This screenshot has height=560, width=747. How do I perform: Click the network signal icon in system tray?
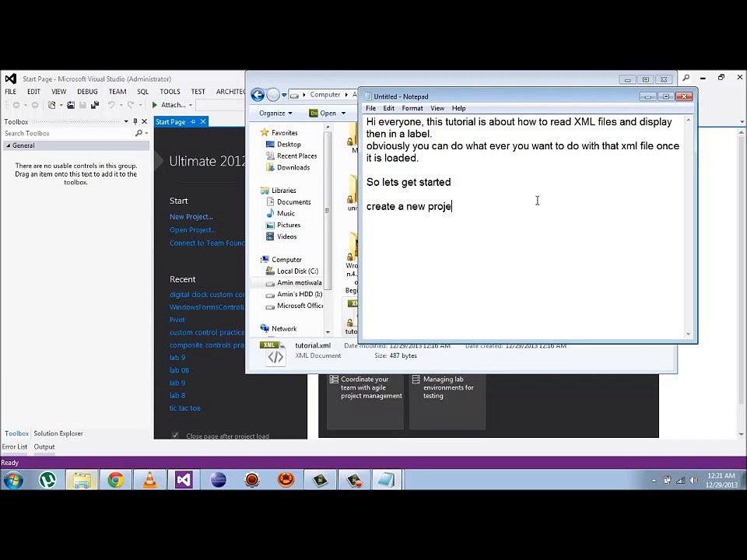pos(681,481)
